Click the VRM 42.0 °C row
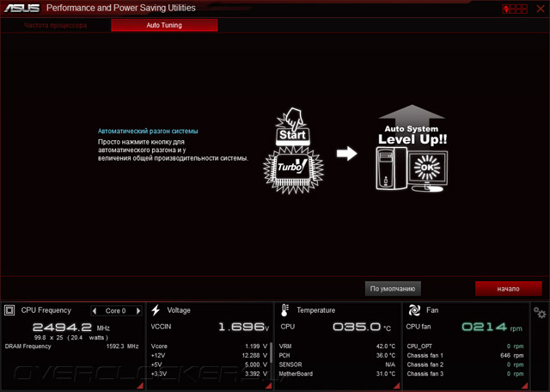The height and width of the screenshot is (392, 550). click(x=337, y=346)
